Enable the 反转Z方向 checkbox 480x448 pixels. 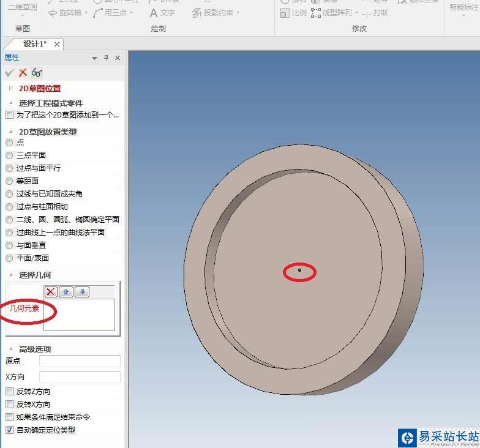[x=10, y=392]
